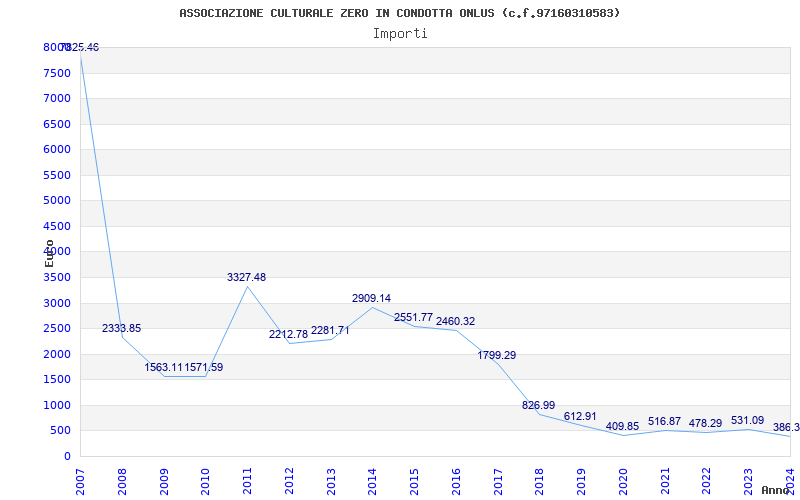Click the x-axis year 2016
Image resolution: width=800 pixels, height=500 pixels.
(x=456, y=482)
